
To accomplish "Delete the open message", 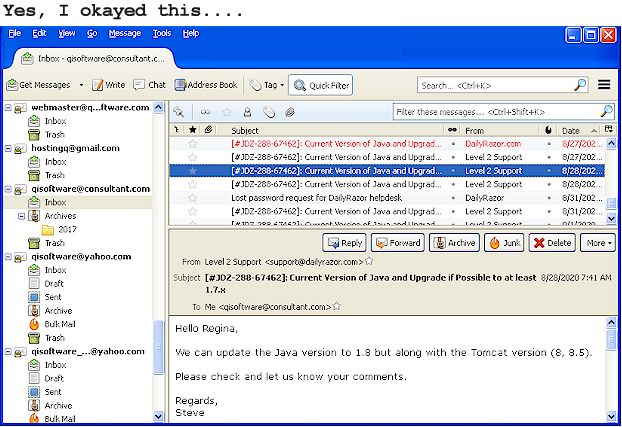I will 552,242.
